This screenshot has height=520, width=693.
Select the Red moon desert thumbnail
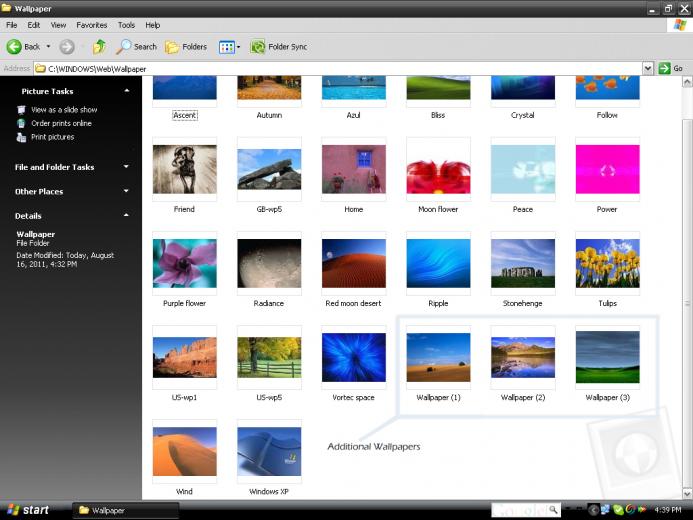[354, 263]
